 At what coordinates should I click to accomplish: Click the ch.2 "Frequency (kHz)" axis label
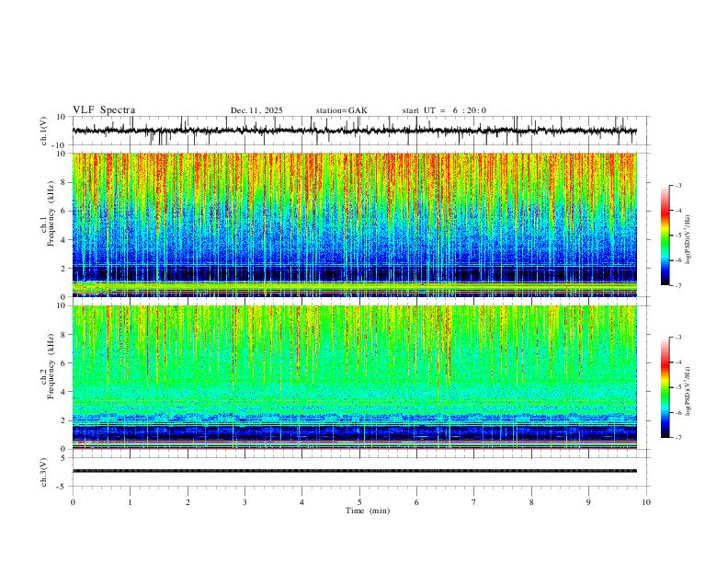pos(51,365)
